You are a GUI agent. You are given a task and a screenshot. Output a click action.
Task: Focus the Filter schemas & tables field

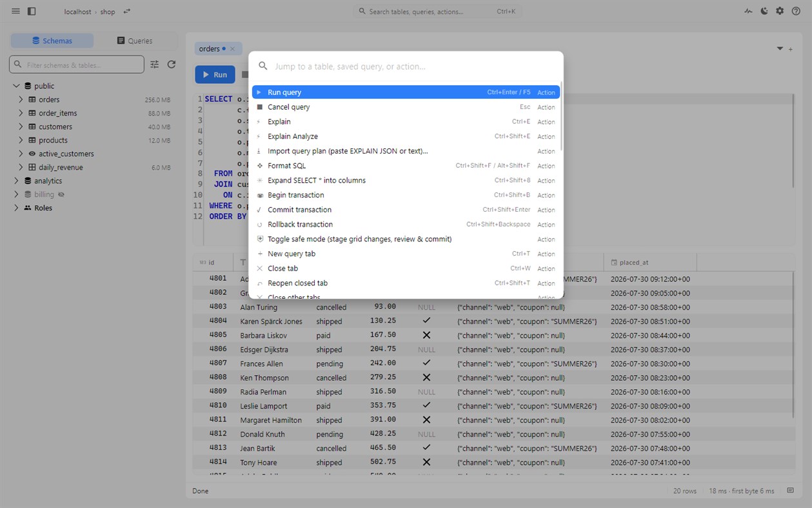pyautogui.click(x=77, y=65)
